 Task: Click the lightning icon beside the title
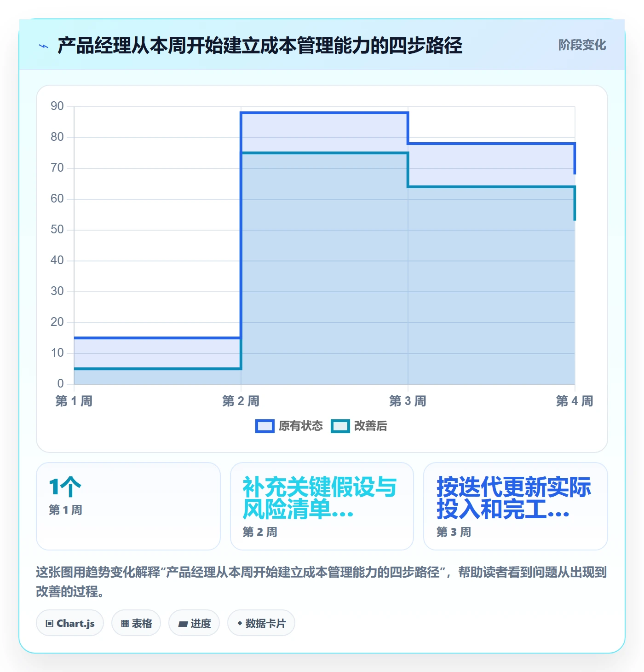pos(44,46)
